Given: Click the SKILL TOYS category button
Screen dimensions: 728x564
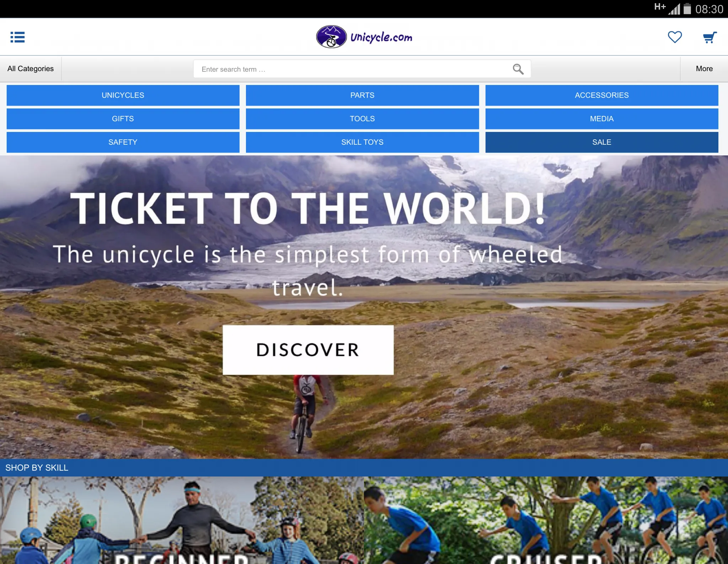Looking at the screenshot, I should 362,142.
